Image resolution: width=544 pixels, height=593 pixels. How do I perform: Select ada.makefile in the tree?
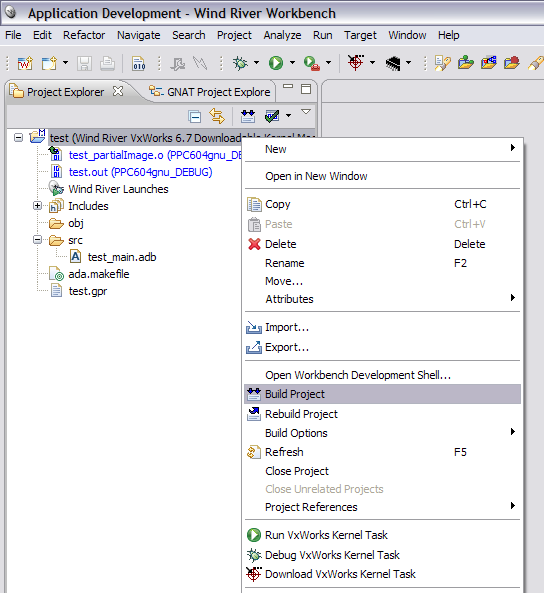pyautogui.click(x=99, y=274)
